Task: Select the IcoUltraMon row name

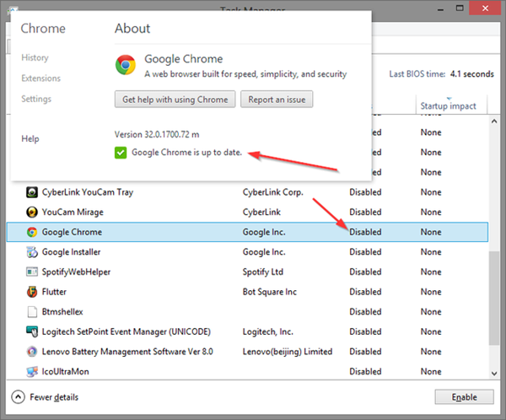Action: (65, 372)
